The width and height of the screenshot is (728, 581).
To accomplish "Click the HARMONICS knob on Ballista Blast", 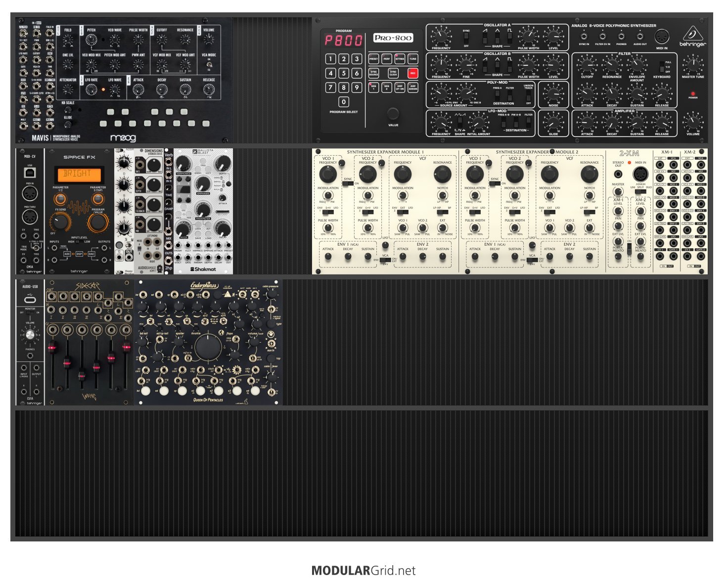I will 183,163.
